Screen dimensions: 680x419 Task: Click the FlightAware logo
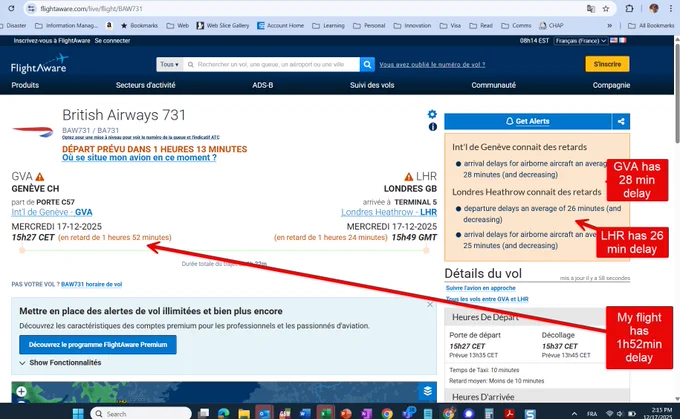39,64
